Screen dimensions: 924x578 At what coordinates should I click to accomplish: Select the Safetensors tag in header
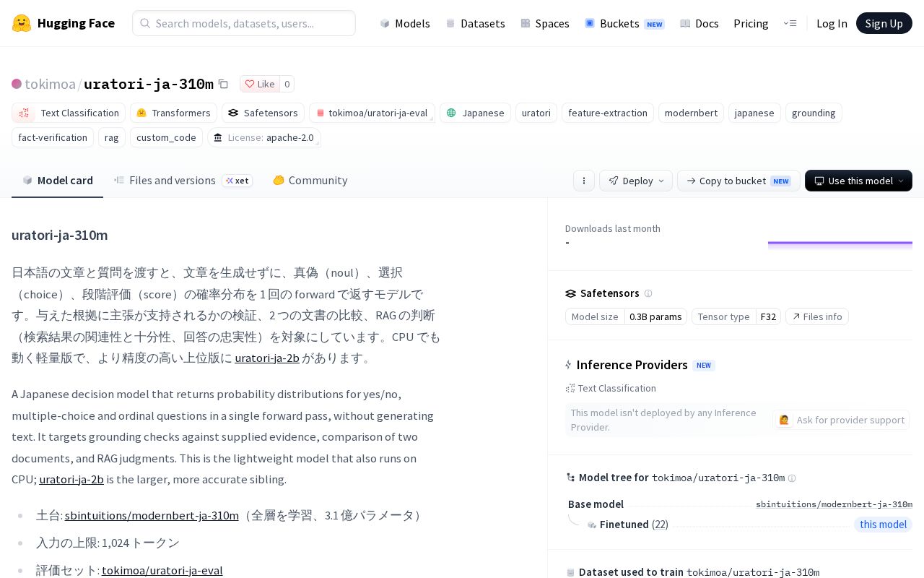tap(263, 113)
